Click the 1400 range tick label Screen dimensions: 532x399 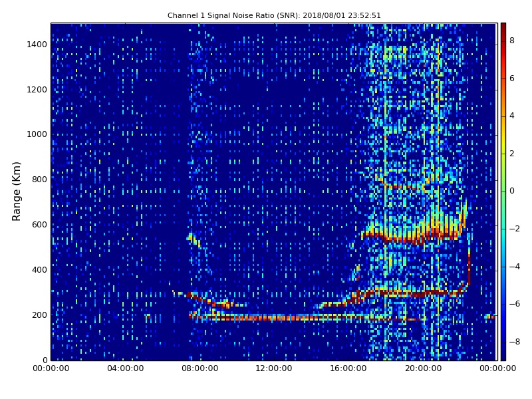pyautogui.click(x=37, y=45)
